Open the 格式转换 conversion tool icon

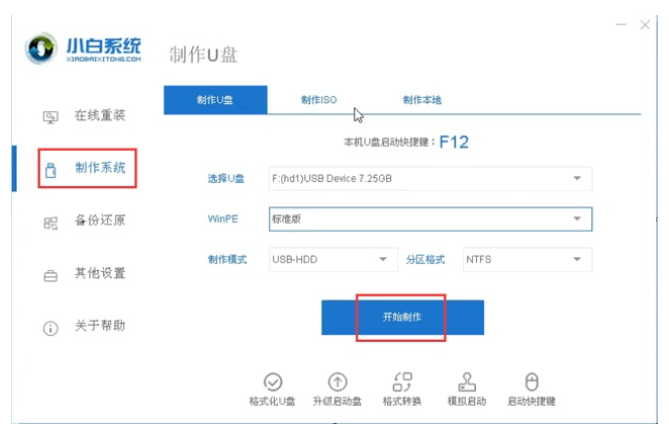click(x=402, y=382)
